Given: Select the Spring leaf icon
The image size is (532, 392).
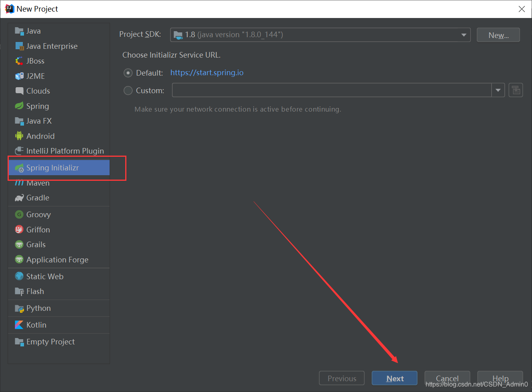Looking at the screenshot, I should [x=19, y=106].
